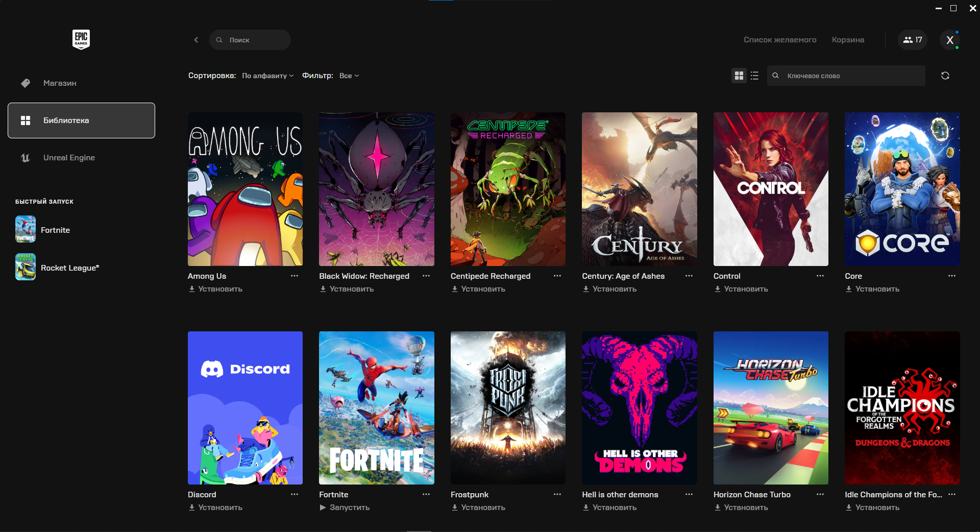The height and width of the screenshot is (532, 980).
Task: Open Century: Age of Ashes options menu
Action: click(689, 276)
